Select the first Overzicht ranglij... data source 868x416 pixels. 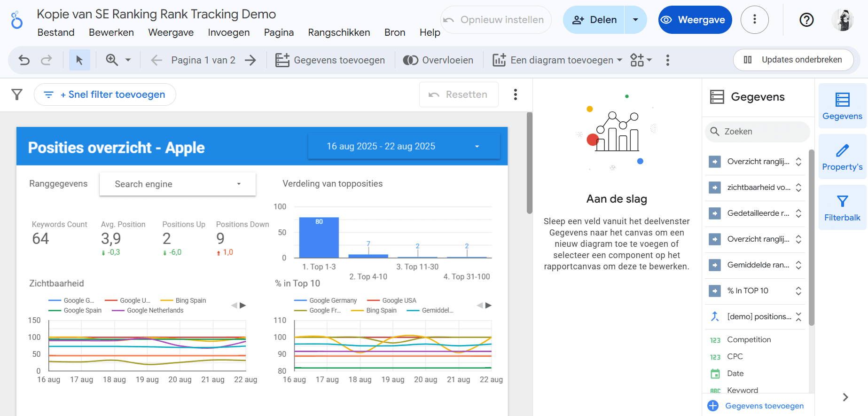[755, 162]
